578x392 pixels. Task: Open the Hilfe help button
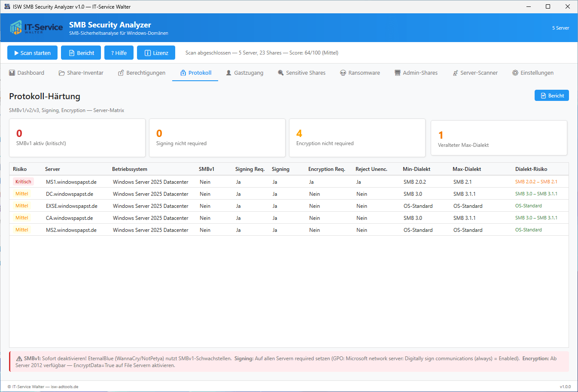tap(119, 53)
